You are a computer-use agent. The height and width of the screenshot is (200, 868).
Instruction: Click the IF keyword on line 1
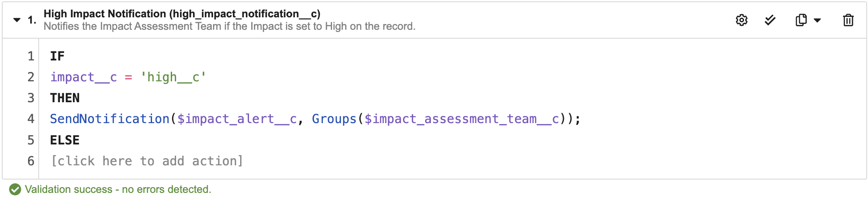57,56
